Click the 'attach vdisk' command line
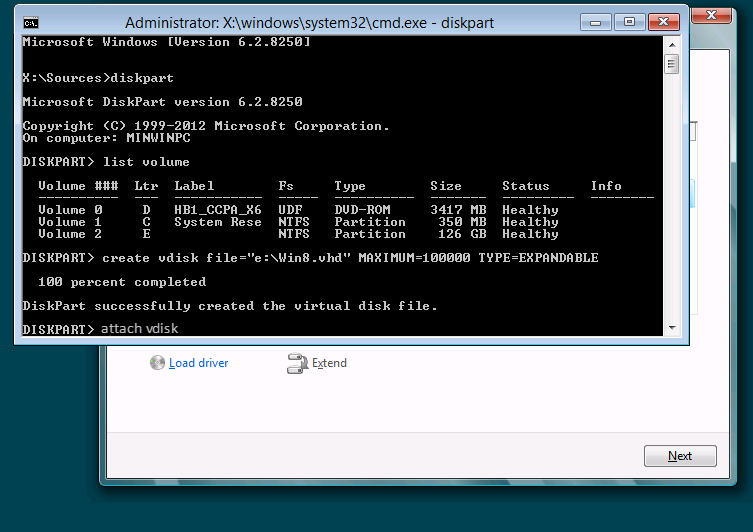 point(140,329)
